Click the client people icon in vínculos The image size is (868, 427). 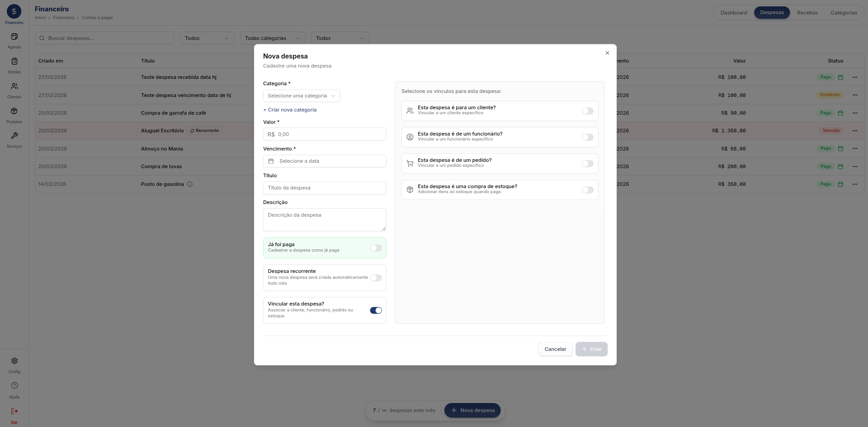click(410, 111)
